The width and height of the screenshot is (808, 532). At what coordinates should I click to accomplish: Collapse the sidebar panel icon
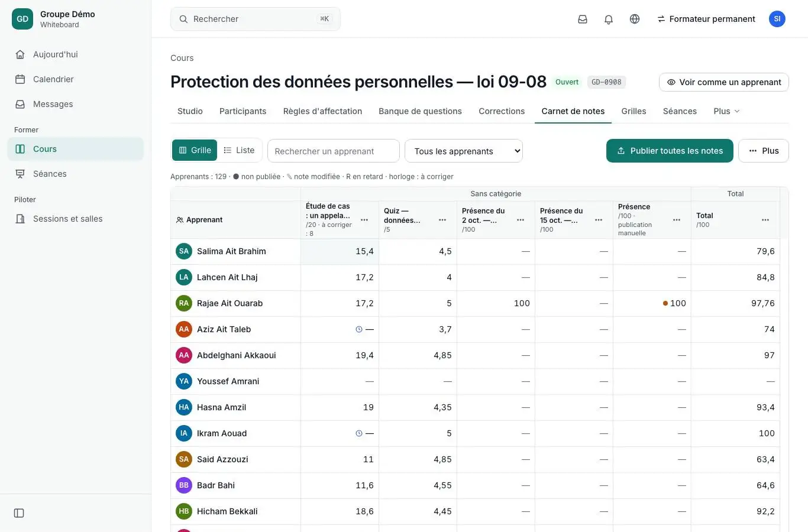(x=19, y=513)
